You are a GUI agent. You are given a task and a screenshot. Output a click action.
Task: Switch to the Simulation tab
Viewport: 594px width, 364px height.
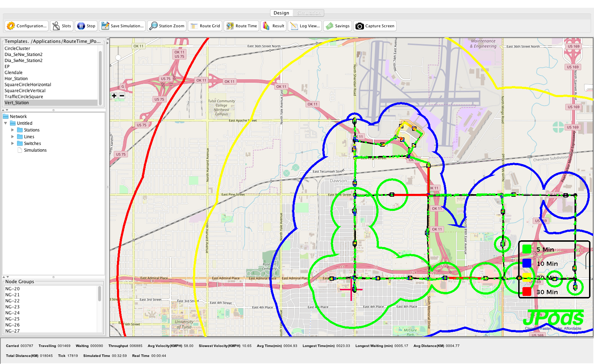309,13
